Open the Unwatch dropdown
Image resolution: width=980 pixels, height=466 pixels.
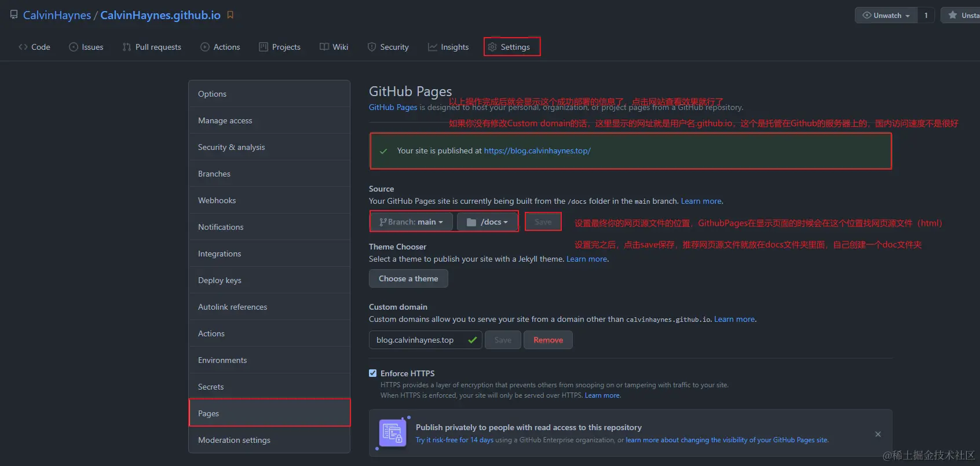click(886, 16)
